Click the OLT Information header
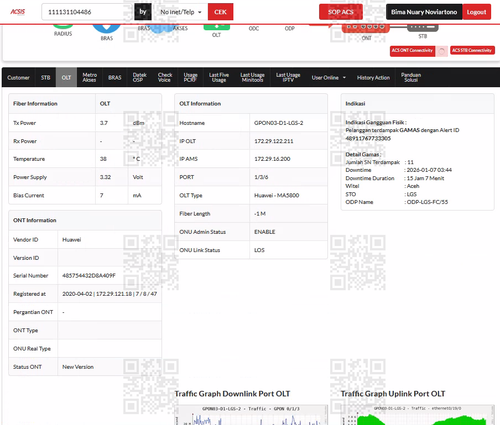The width and height of the screenshot is (500, 425). pos(200,104)
